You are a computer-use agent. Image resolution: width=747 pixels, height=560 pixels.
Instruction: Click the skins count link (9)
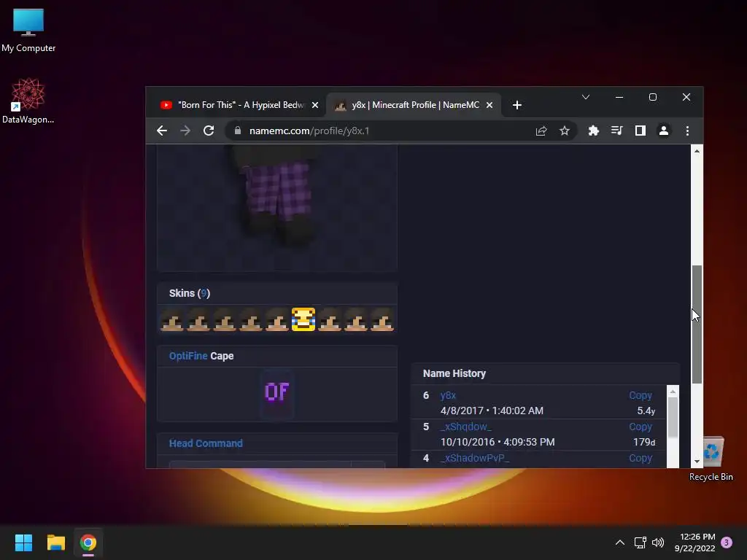pos(204,293)
